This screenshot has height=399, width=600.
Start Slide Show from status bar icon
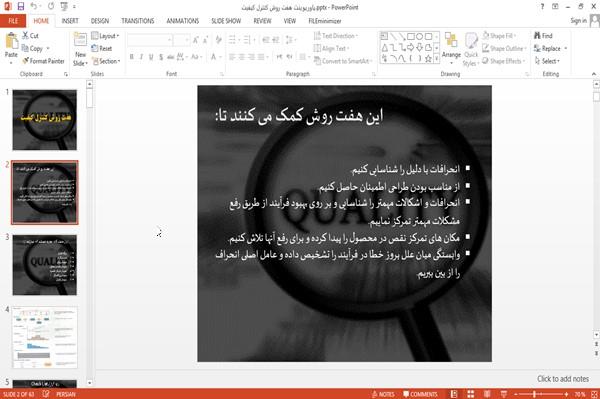pos(504,394)
